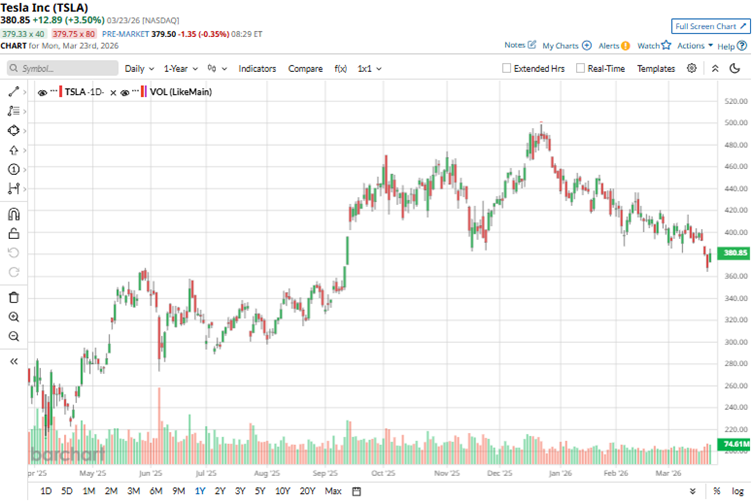The height and width of the screenshot is (502, 752).
Task: Select the trend line drawing tool
Action: [14, 91]
